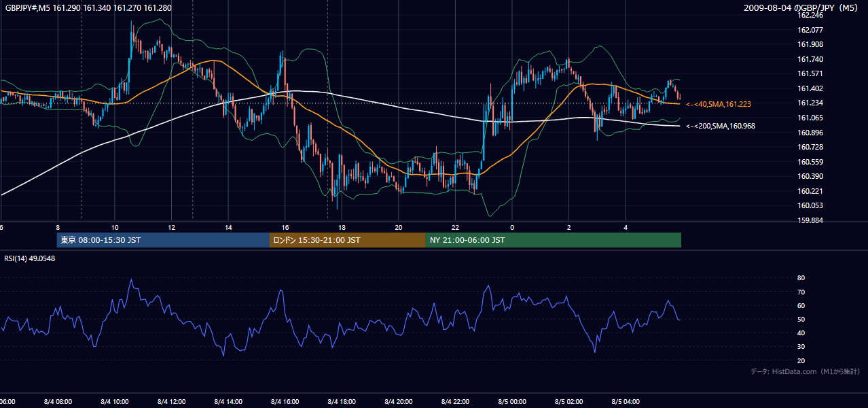Click the RSI 40 level label
Image resolution: width=868 pixels, height=408 pixels.
click(801, 333)
